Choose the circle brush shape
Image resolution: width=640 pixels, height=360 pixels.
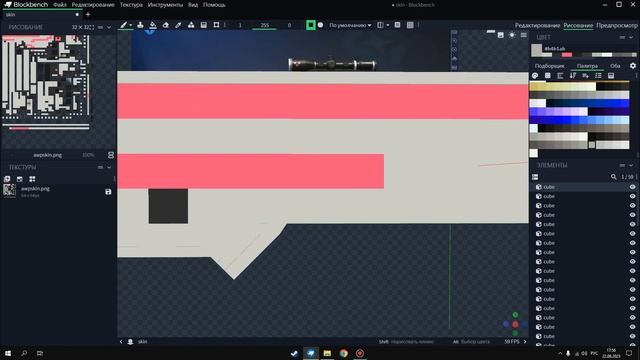[x=320, y=25]
